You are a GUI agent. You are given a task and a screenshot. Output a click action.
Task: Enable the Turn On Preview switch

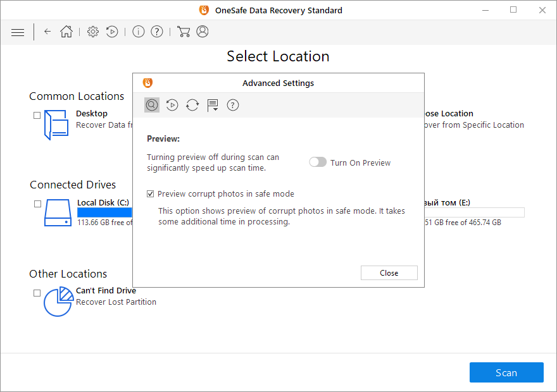coord(318,162)
